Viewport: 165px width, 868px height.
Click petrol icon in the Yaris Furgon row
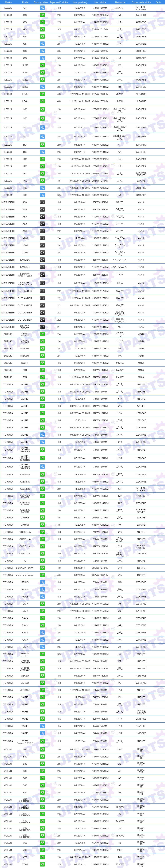pos(42,741)
